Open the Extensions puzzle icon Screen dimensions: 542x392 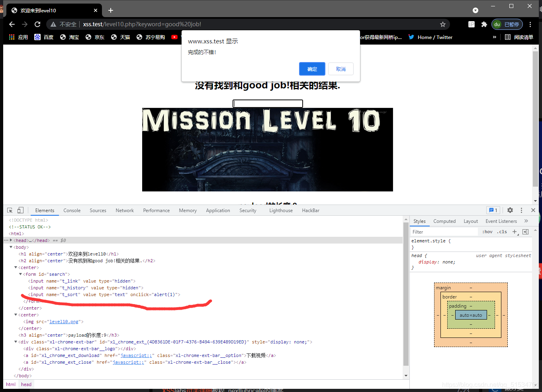click(x=484, y=24)
